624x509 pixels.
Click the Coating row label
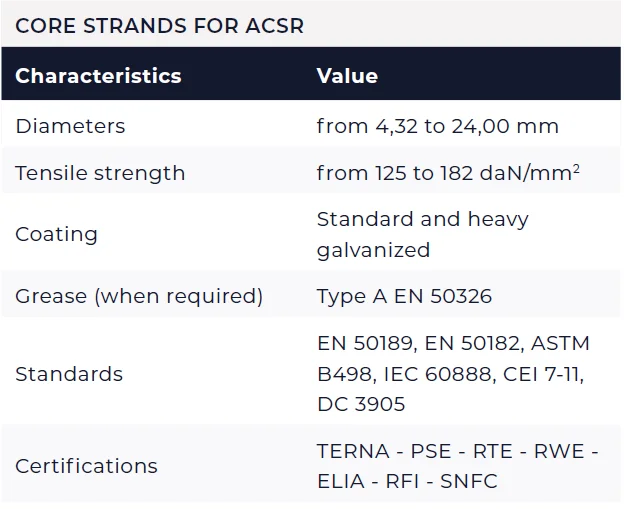point(56,234)
